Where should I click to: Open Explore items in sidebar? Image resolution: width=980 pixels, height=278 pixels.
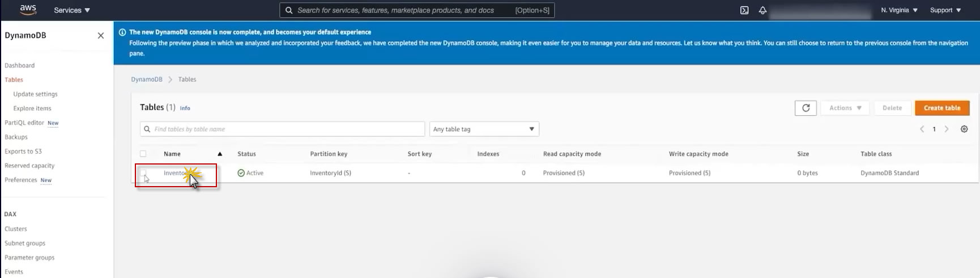[32, 108]
